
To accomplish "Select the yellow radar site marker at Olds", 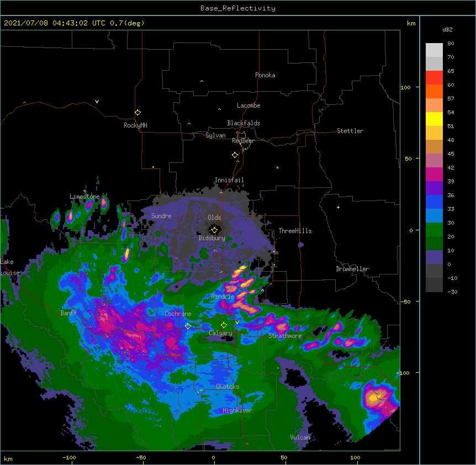I will click(x=214, y=230).
